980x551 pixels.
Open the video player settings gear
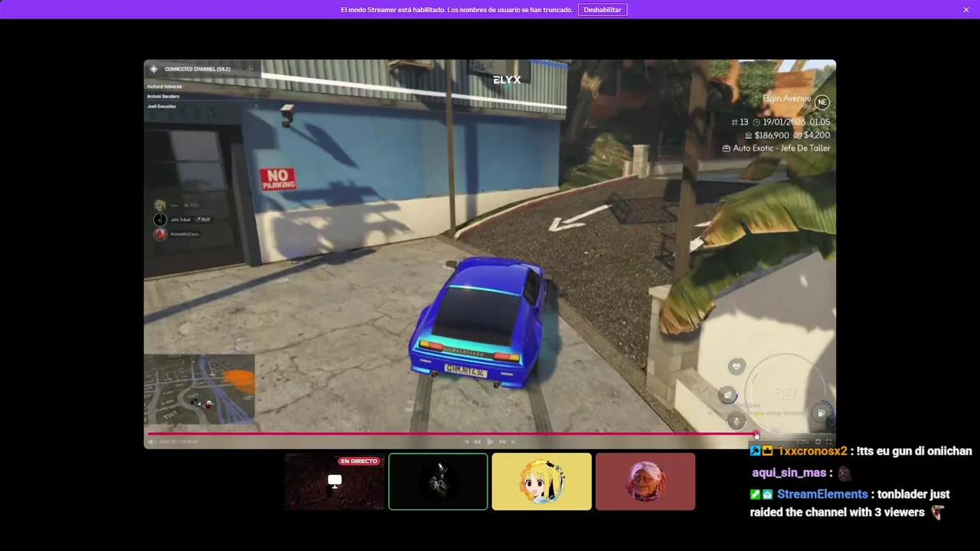pos(818,442)
